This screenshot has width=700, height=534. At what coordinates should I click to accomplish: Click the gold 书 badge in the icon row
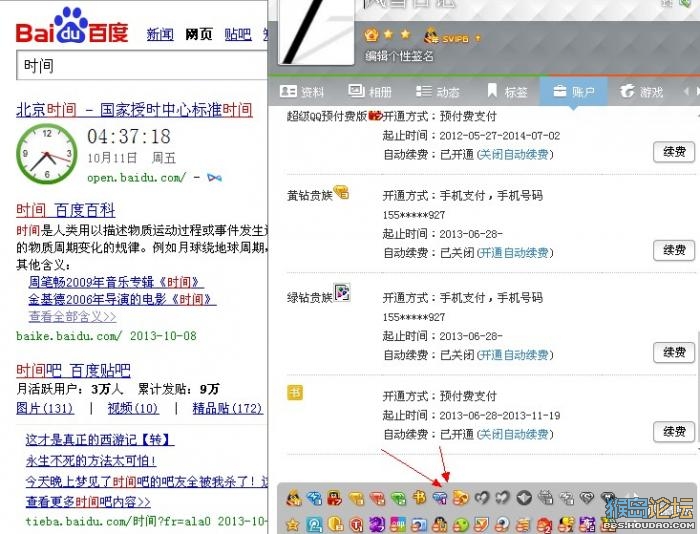click(419, 497)
